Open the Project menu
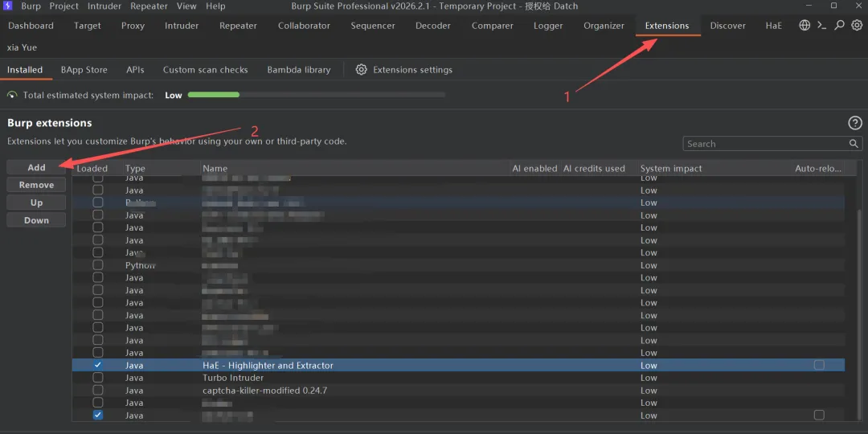Image resolution: width=868 pixels, height=434 pixels. (64, 6)
